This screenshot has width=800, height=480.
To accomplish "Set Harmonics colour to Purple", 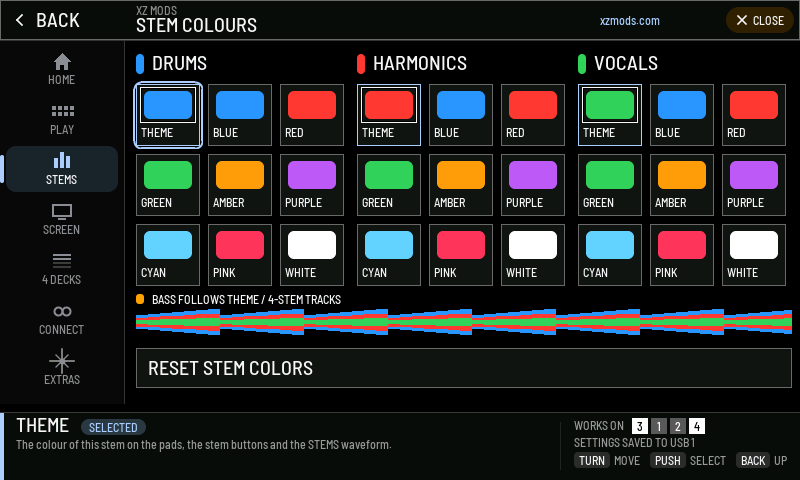I will click(x=533, y=185).
